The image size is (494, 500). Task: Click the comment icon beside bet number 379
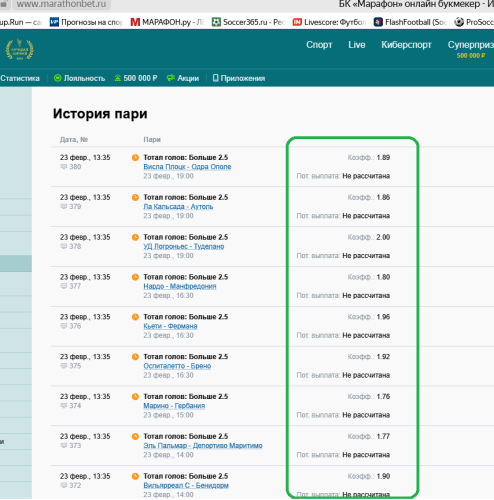(x=64, y=206)
